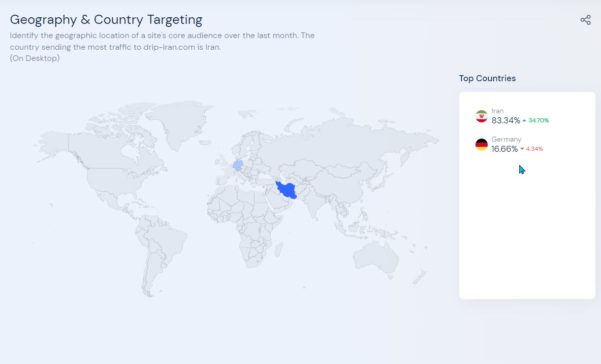Select the Iran flag icon
The image size is (601, 364).
[x=482, y=116]
